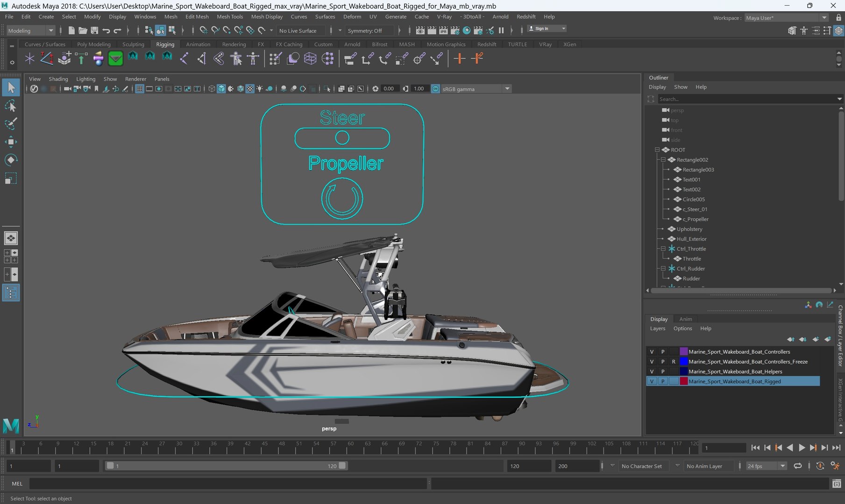Click purple color swatch of Controllers layer
The width and height of the screenshot is (845, 504).
(683, 352)
